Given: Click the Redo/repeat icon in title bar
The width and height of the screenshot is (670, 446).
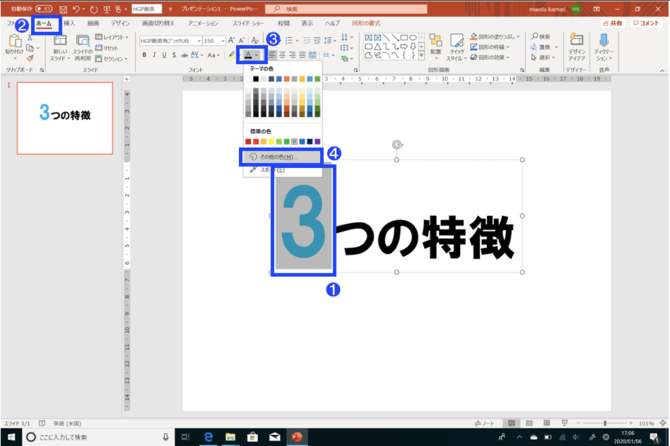Looking at the screenshot, I should click(94, 9).
